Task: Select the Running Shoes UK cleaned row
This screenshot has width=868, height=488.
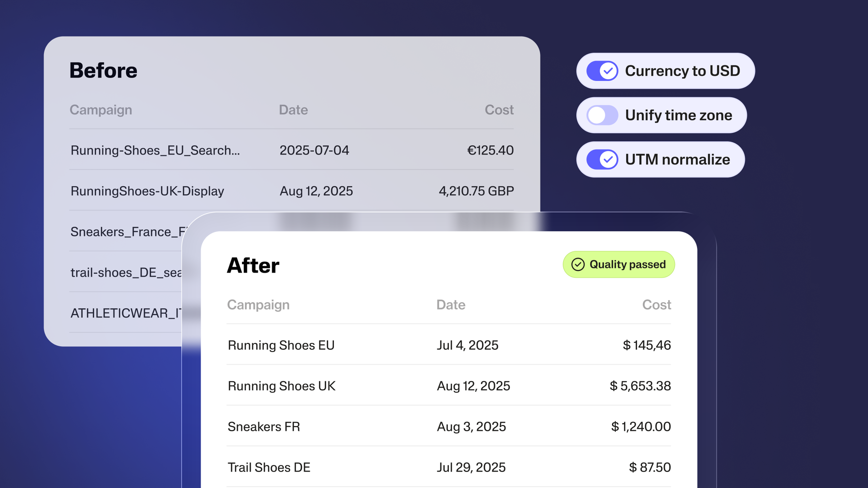Action: 281,386
